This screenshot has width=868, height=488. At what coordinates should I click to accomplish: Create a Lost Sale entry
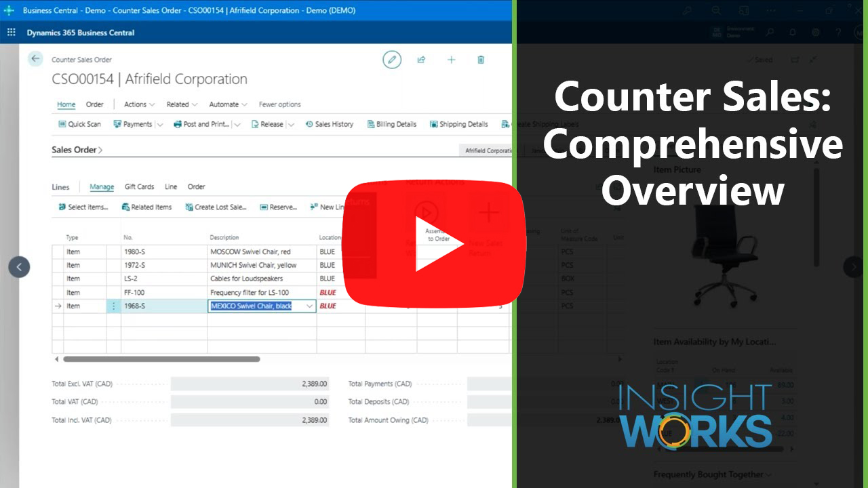click(x=214, y=207)
